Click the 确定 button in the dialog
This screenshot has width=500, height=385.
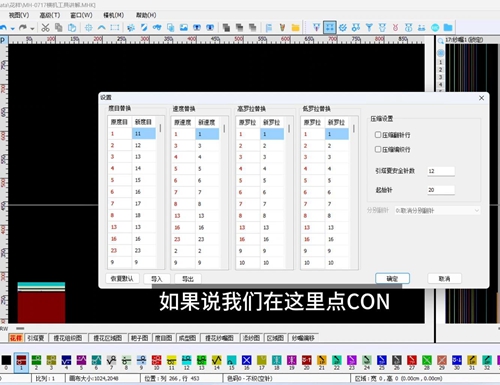click(392, 278)
